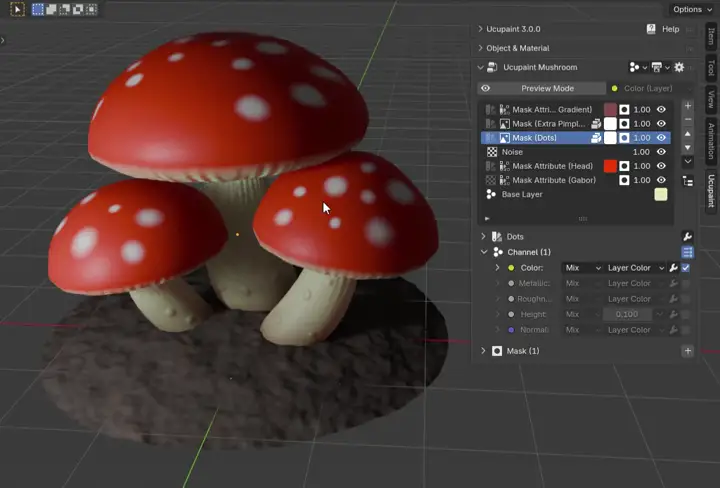Open the Mask Attribute (Head) red color swatch
720x488 pixels.
tap(610, 166)
